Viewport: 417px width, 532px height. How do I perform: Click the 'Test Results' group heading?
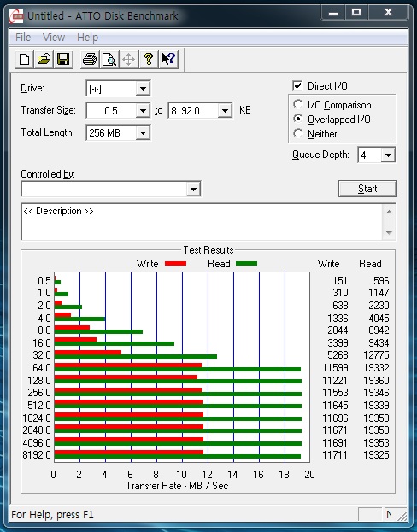click(208, 250)
